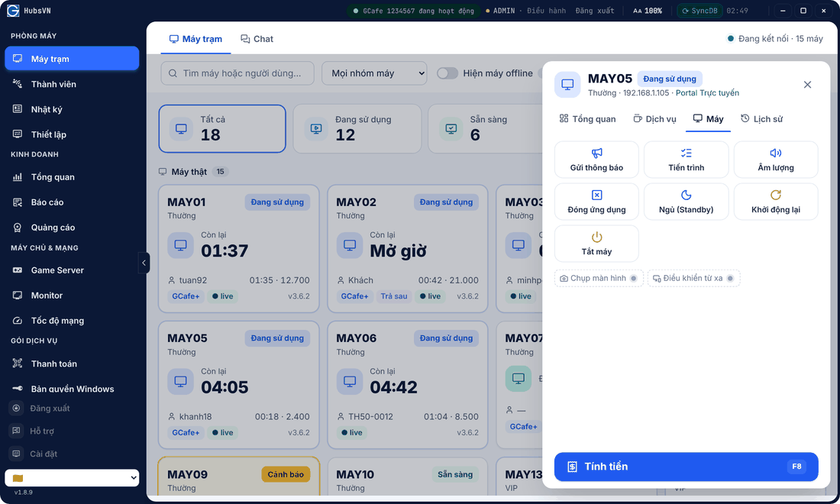
Task: Open Tiến trình process list
Action: (x=687, y=160)
